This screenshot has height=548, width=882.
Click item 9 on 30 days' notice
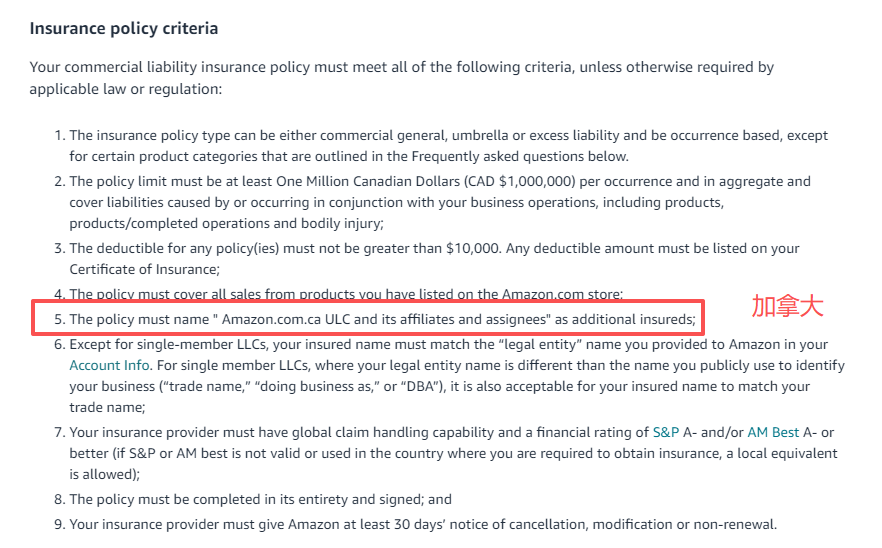pos(422,524)
